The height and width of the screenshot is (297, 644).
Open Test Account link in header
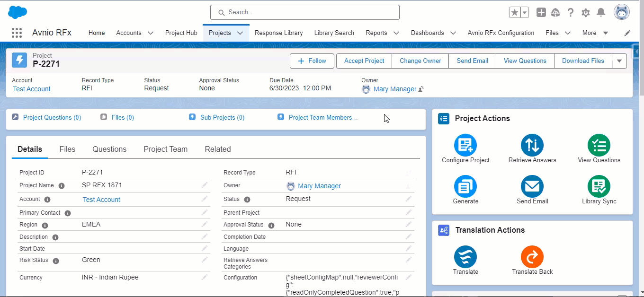(32, 89)
